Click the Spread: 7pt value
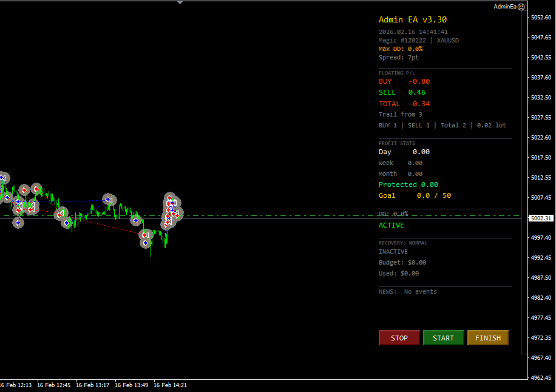Viewport: 556px width, 392px height. click(399, 58)
